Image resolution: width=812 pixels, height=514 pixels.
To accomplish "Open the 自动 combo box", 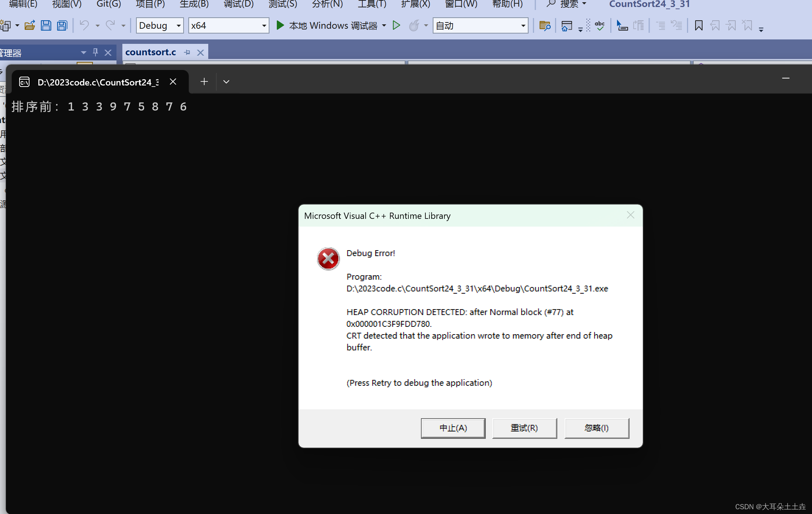I will pyautogui.click(x=480, y=25).
